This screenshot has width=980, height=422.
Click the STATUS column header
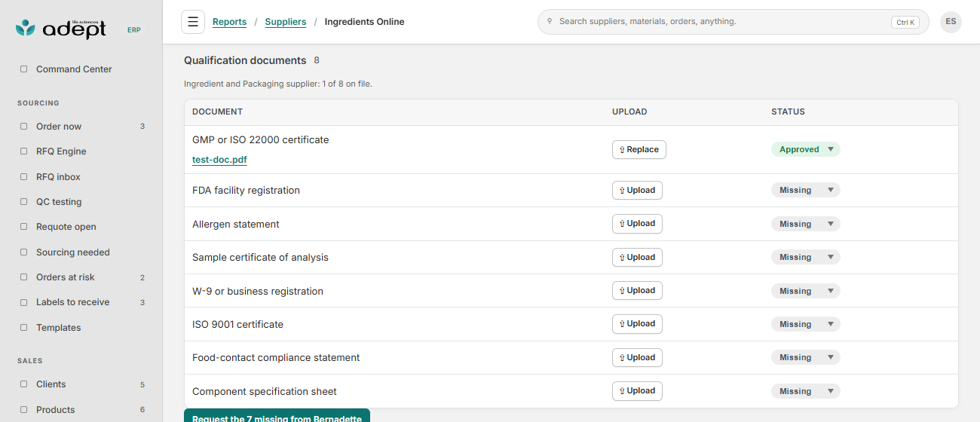(x=788, y=112)
